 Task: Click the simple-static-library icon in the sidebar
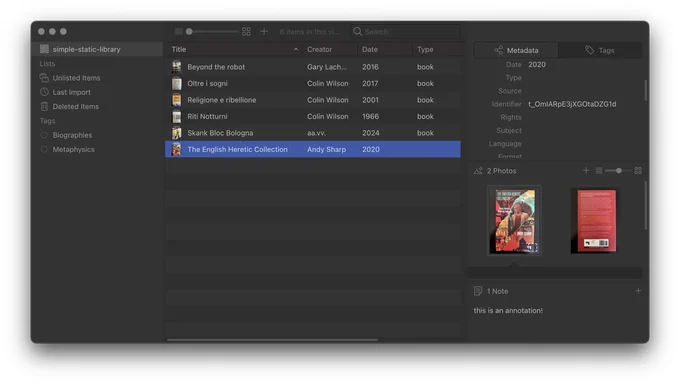[44, 49]
